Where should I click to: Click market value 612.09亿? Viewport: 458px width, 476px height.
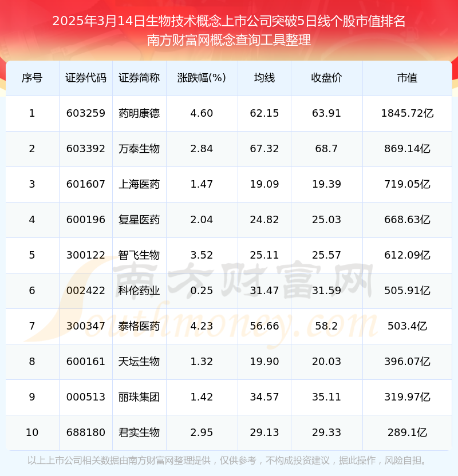[407, 255]
